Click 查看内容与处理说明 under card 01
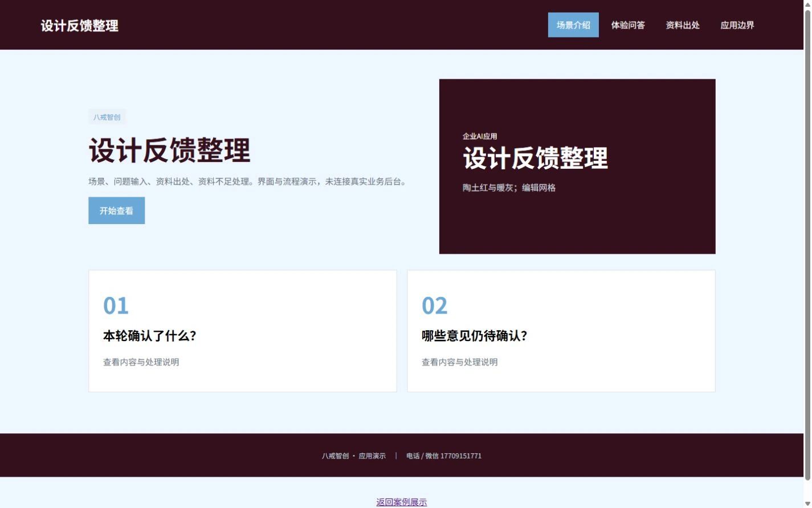This screenshot has width=812, height=508. click(x=141, y=362)
